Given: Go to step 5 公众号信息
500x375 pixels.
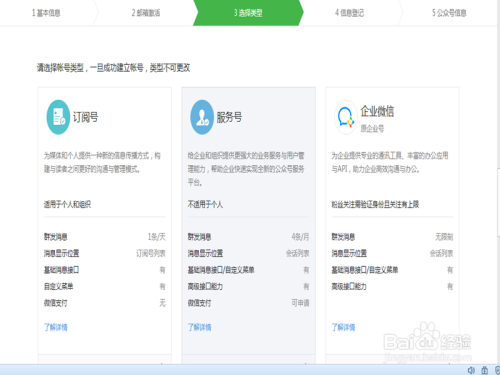Looking at the screenshot, I should (449, 13).
